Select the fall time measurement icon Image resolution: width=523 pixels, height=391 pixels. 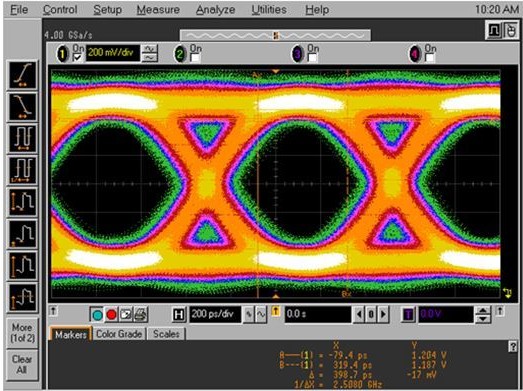[22, 107]
